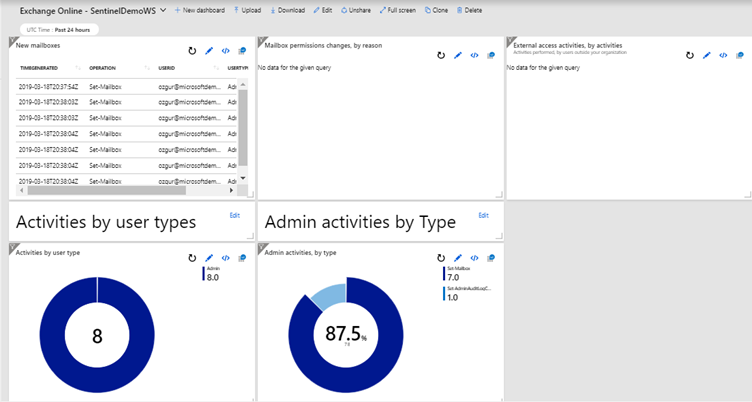Click Edit link on Activities by user types header
This screenshot has height=402, width=752.
pos(235,215)
